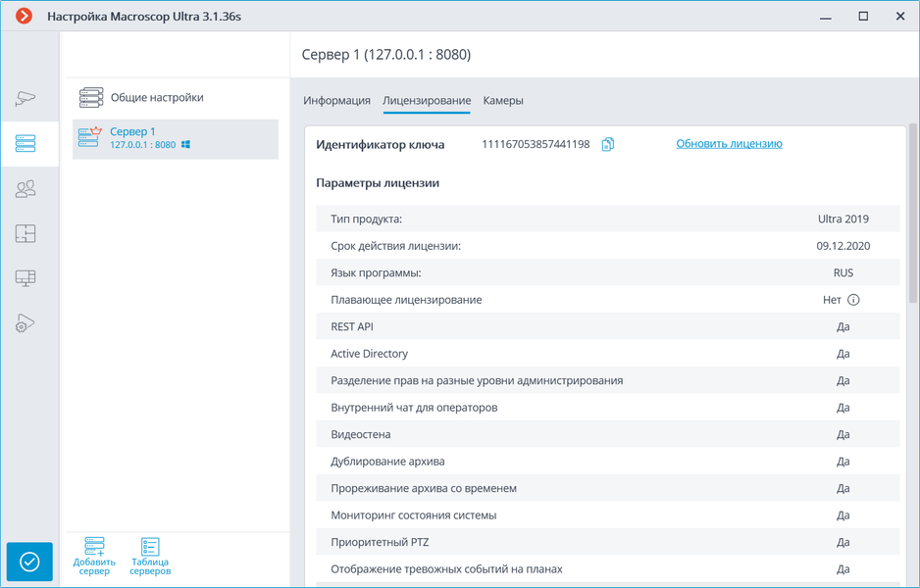Click the Параметры лицензии heading
Image resolution: width=920 pixels, height=588 pixels.
pyautogui.click(x=378, y=183)
